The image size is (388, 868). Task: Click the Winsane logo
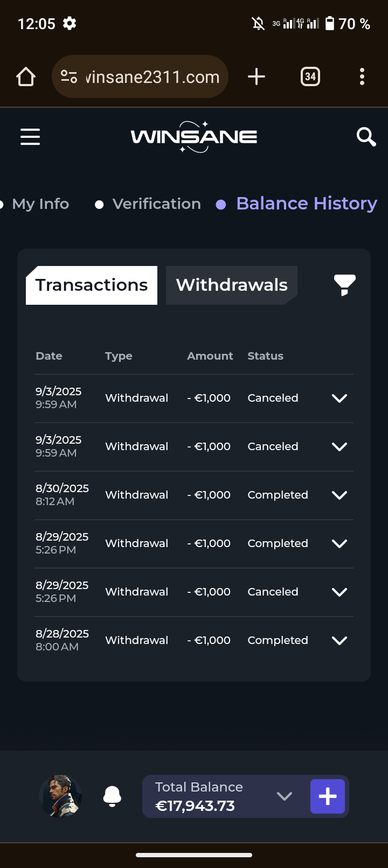pos(194,137)
